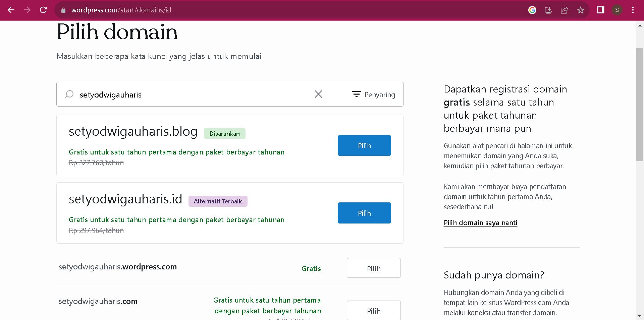Viewport: 644px width, 320px height.
Task: Open the Chrome three-dot menu
Action: 633,10
